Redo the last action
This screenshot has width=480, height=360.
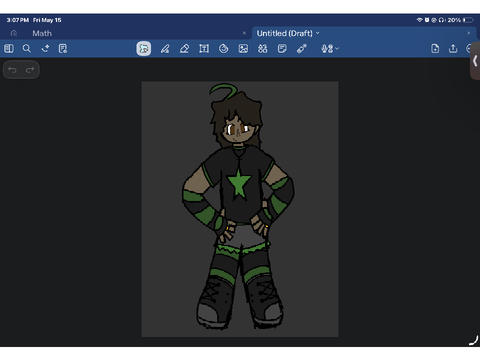coord(30,70)
